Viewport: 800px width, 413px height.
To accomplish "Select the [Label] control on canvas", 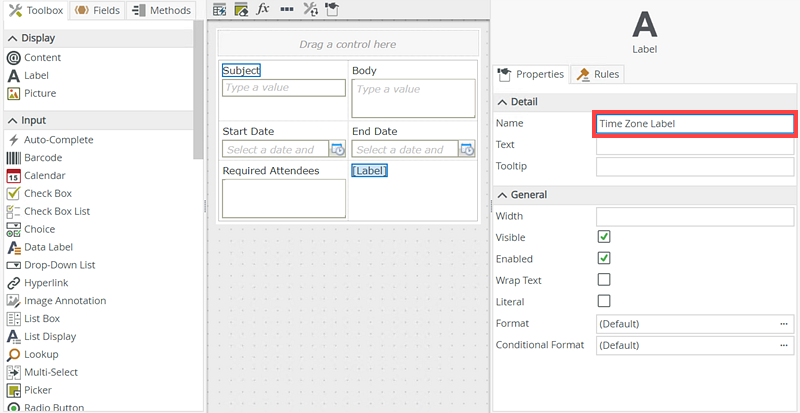I will (x=369, y=171).
